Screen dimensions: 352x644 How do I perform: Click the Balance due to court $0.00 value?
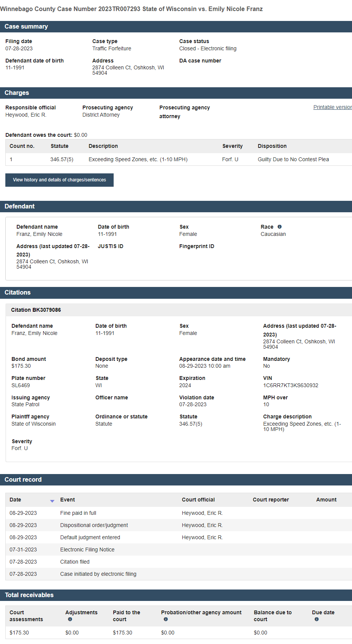(x=260, y=633)
